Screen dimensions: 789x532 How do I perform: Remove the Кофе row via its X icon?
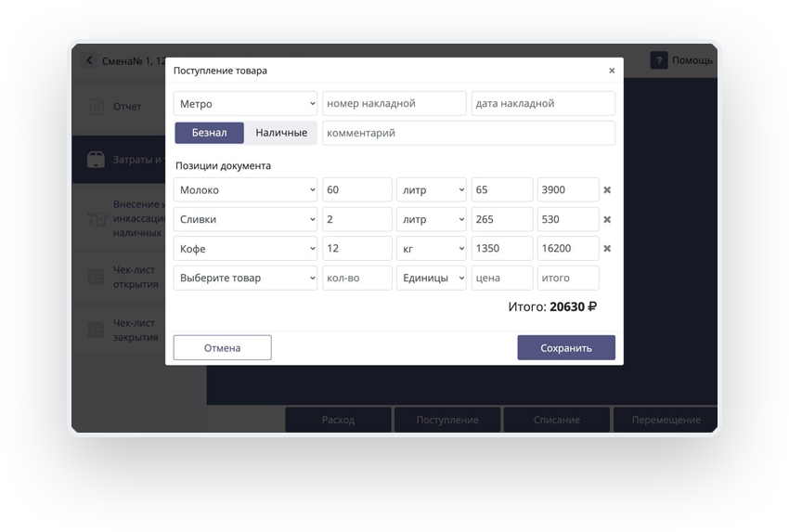607,249
